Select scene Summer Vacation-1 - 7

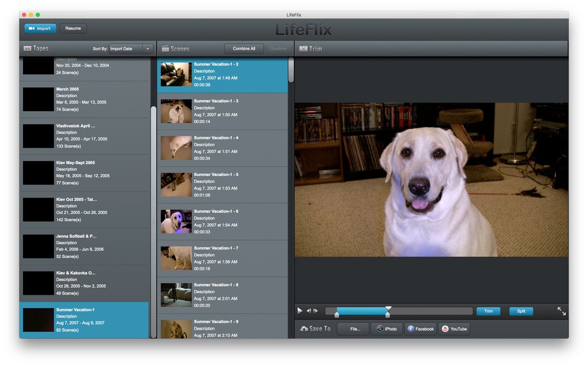222,259
